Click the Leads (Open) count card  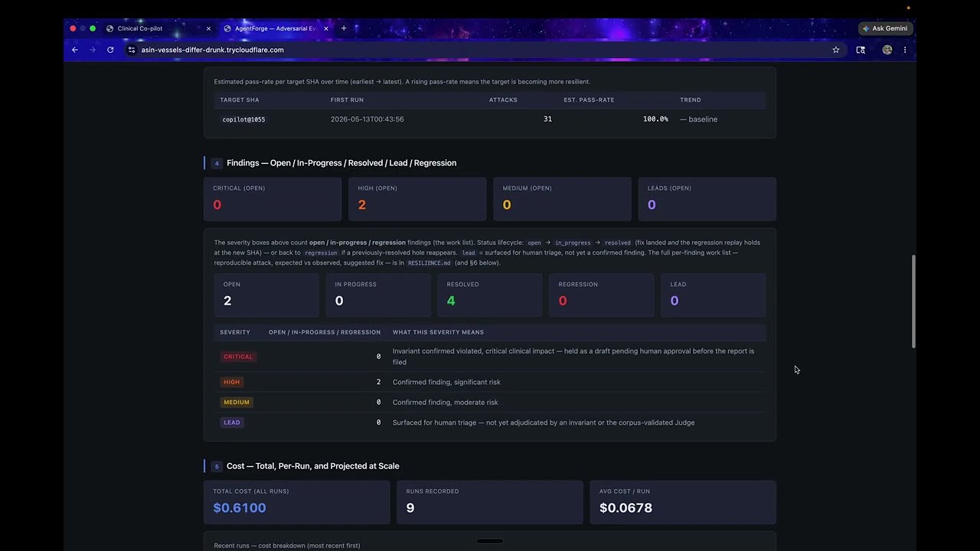[x=707, y=199]
